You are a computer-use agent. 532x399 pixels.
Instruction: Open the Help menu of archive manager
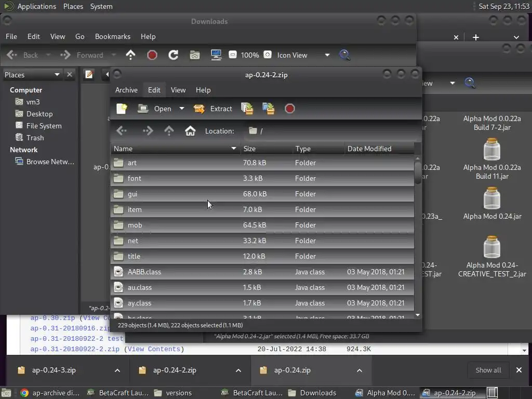click(203, 90)
